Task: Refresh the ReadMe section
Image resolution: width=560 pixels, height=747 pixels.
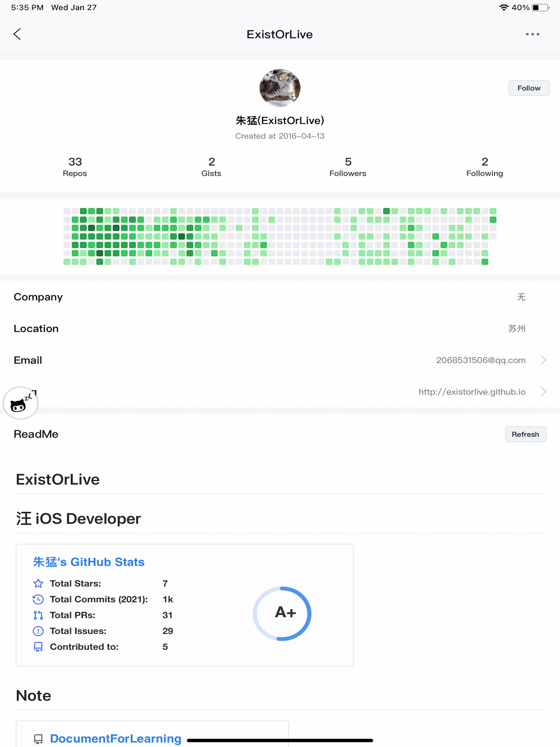Action: [x=526, y=434]
